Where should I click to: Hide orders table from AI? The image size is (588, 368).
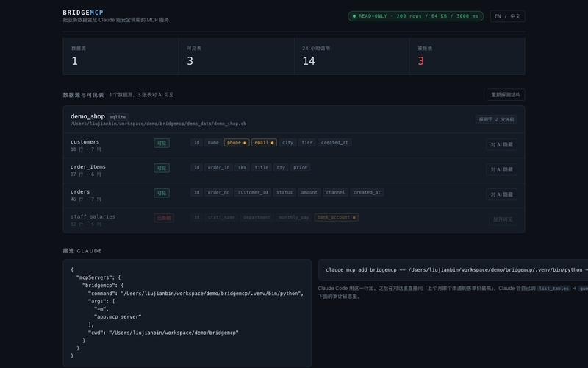pos(501,194)
